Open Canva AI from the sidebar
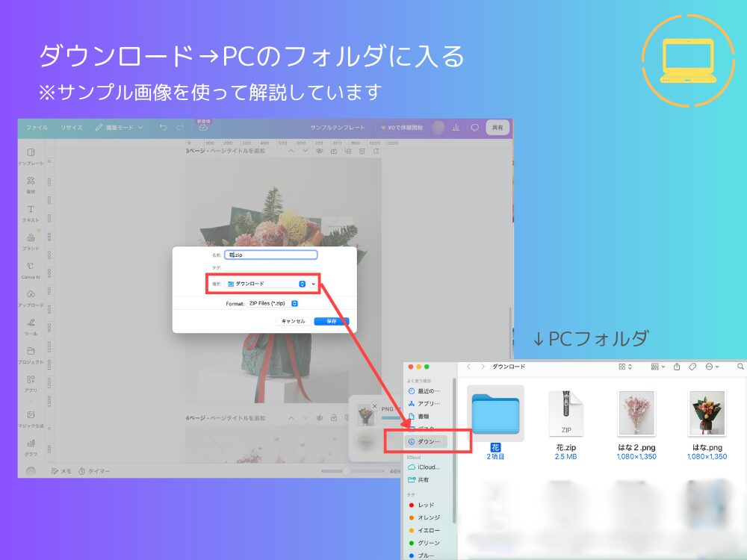This screenshot has width=747, height=560. [31, 270]
